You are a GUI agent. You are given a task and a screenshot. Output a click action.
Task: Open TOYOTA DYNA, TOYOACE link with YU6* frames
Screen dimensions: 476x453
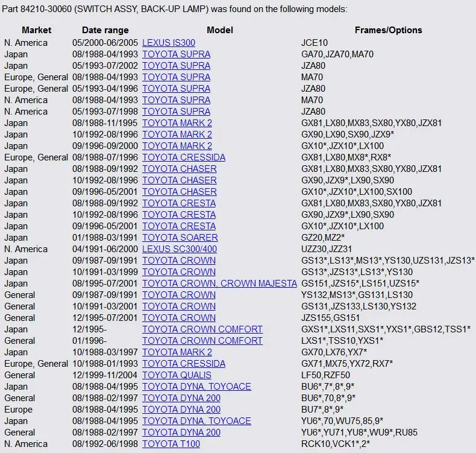(196, 422)
